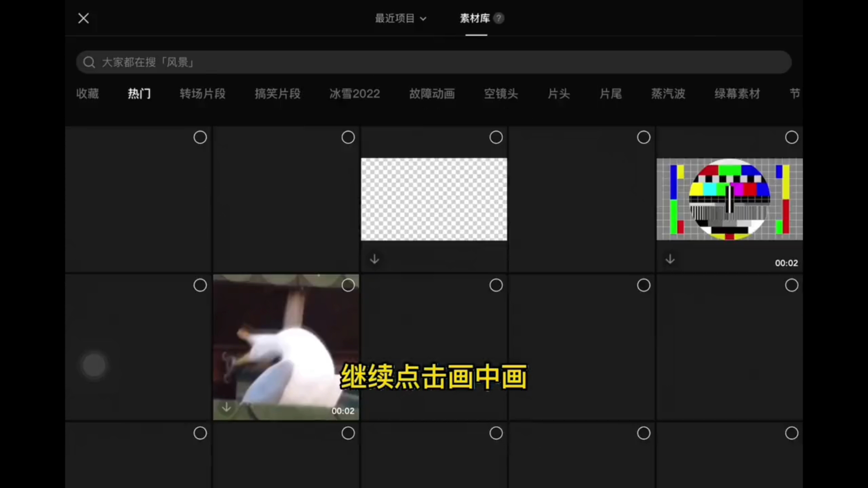Tick the selection circle on the color bars clip
868x488 pixels.
(792, 137)
